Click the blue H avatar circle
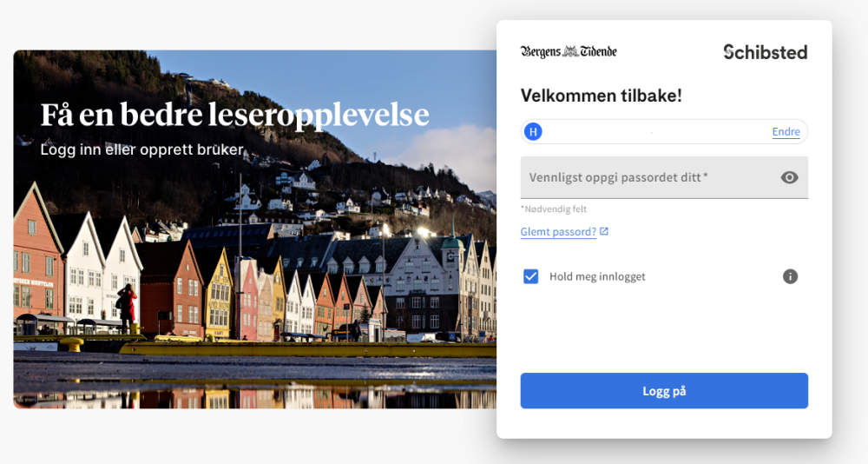Viewport: 868px width, 464px height. (x=533, y=132)
